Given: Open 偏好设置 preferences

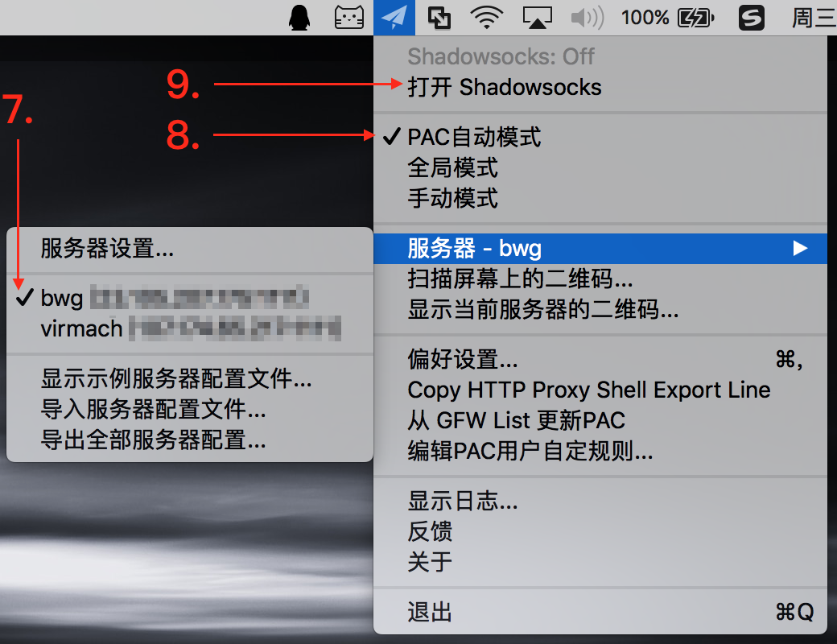Looking at the screenshot, I should [x=600, y=359].
